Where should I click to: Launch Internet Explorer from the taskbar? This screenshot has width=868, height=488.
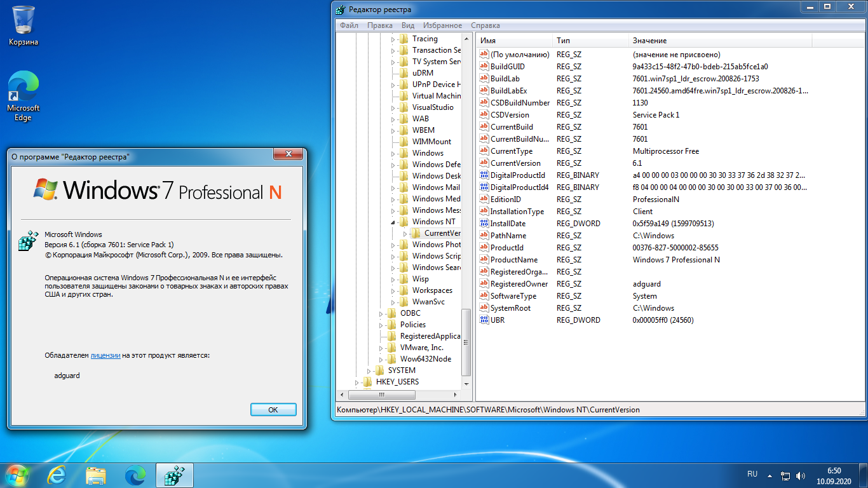coord(57,475)
